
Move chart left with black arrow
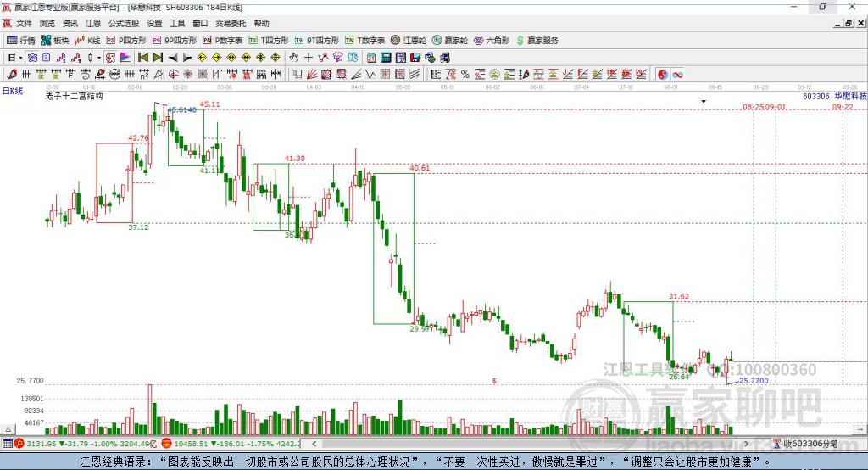coord(173,58)
